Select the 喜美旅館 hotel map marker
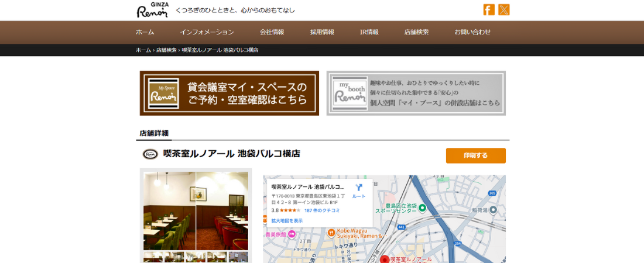 click(292, 234)
